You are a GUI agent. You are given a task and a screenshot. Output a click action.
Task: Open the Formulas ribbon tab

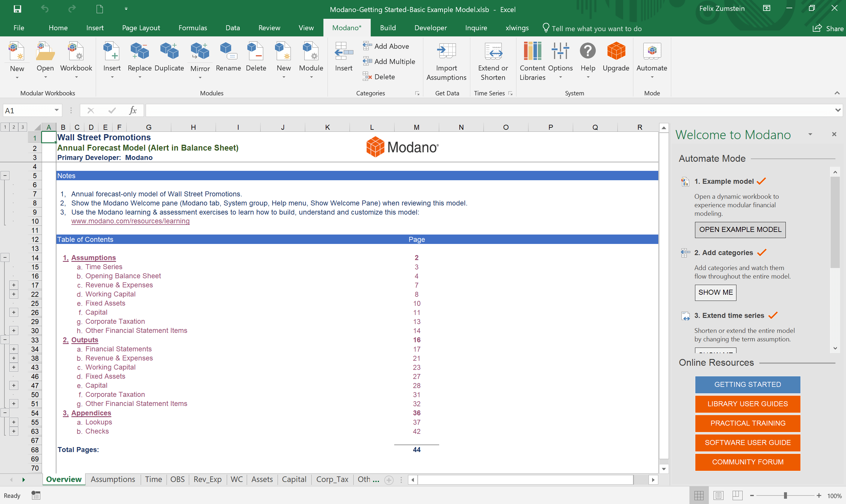tap(192, 28)
